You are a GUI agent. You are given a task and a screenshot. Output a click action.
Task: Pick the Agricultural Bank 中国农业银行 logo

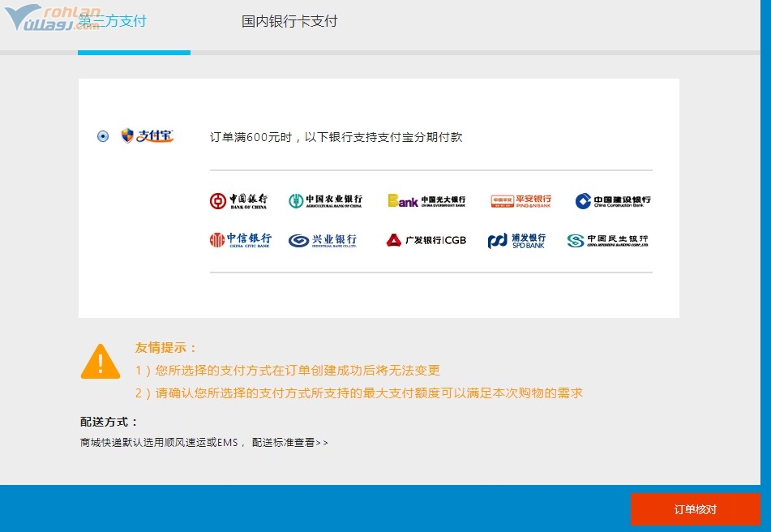(326, 200)
